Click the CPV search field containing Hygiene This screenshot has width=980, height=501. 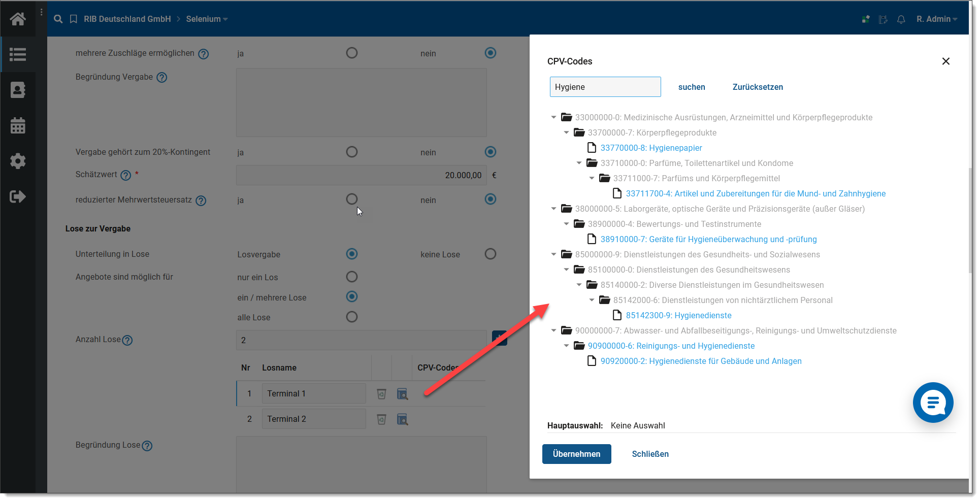pos(605,87)
